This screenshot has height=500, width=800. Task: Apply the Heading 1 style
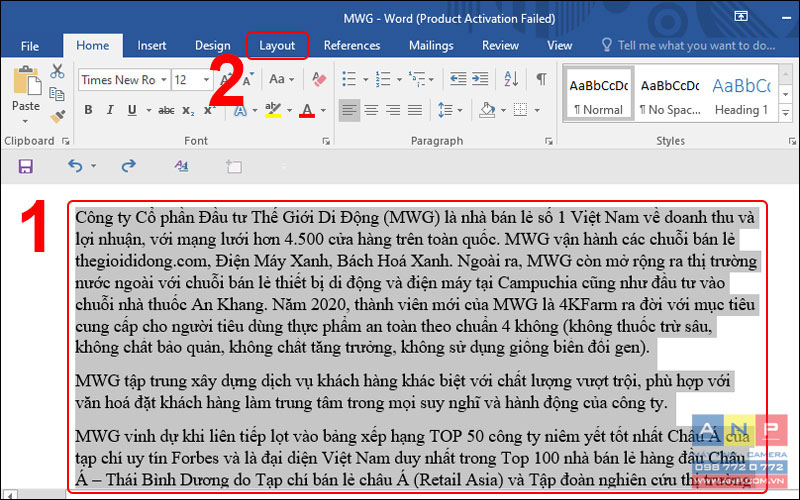(741, 93)
